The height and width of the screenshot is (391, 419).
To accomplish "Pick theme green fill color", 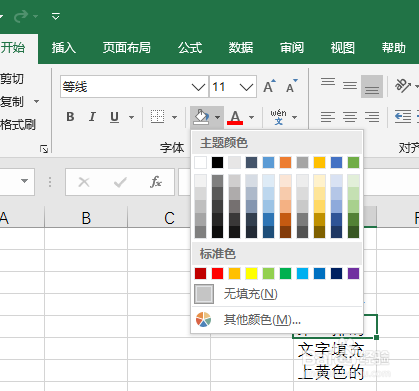I will (x=353, y=163).
